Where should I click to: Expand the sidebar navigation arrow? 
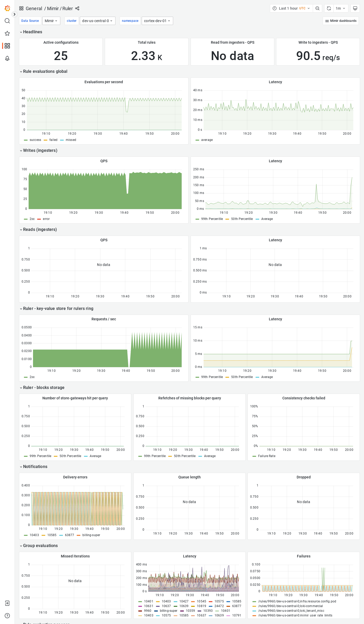pos(15,15)
